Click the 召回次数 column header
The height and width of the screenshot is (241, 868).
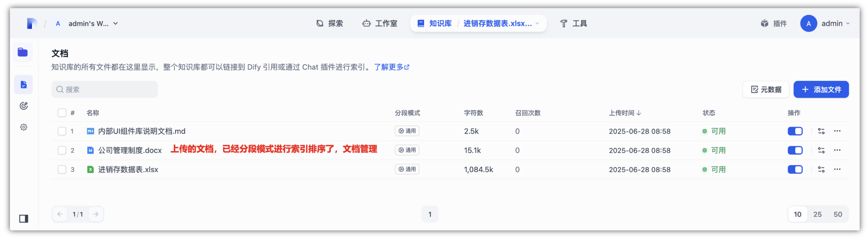coord(527,113)
